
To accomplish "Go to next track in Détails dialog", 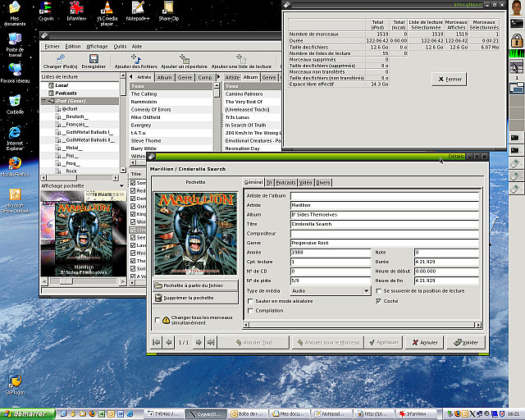I will point(199,342).
